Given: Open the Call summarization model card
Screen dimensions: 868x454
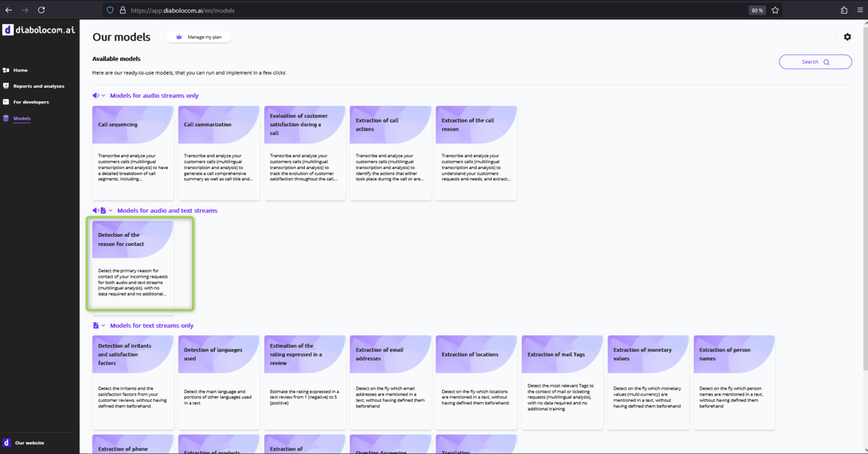Looking at the screenshot, I should click(219, 152).
